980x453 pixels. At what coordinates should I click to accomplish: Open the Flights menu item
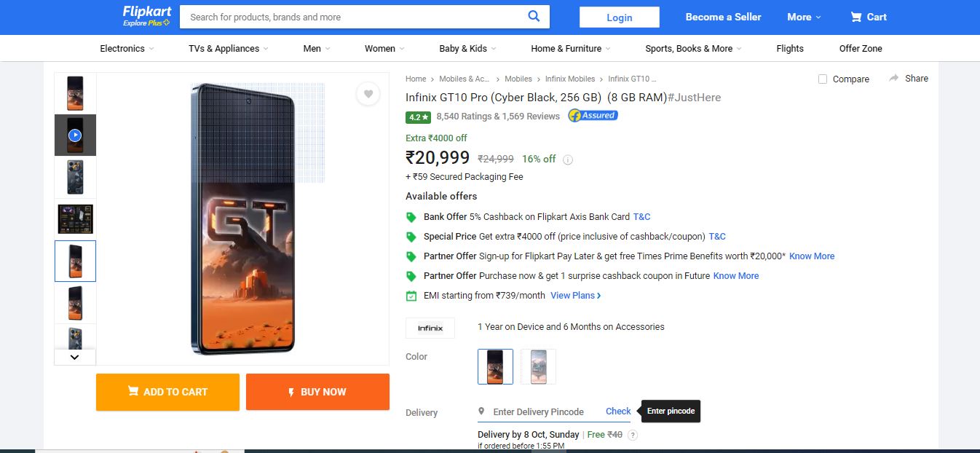click(790, 48)
